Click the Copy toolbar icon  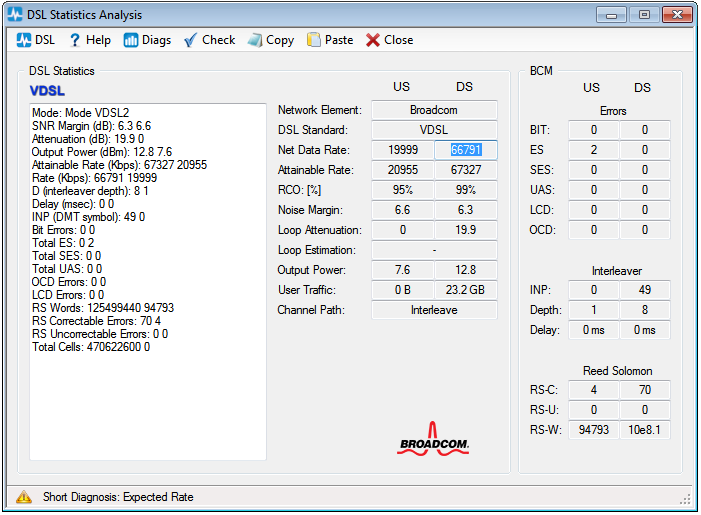[255, 40]
